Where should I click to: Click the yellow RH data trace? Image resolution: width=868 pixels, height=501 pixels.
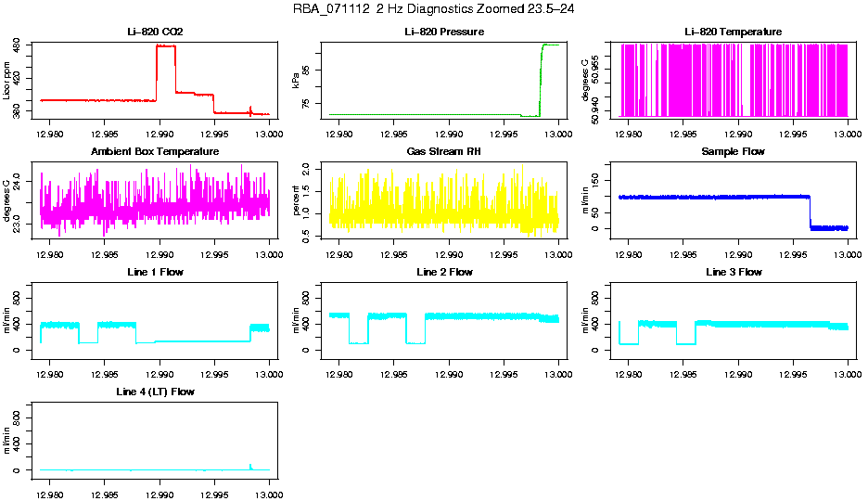coord(444,204)
